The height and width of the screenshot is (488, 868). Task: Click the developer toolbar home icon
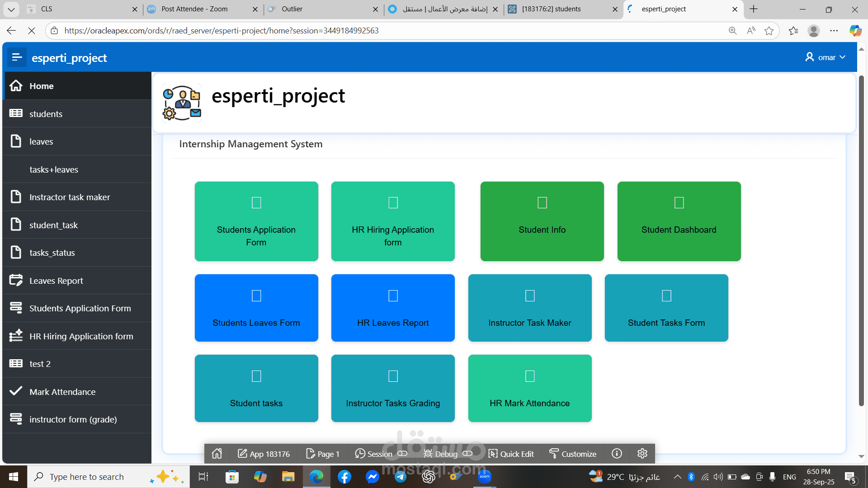[217, 454]
